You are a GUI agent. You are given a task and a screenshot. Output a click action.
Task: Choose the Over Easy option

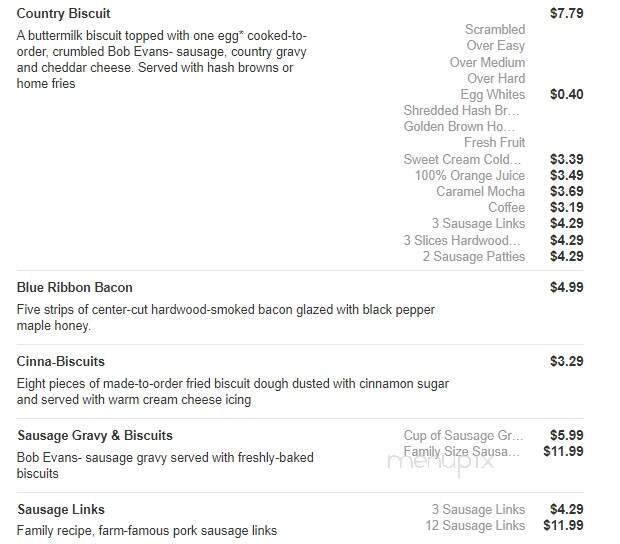[x=495, y=45]
